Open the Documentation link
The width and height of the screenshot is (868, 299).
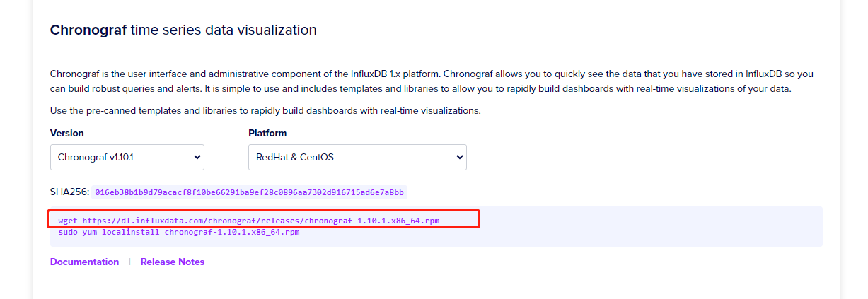84,262
